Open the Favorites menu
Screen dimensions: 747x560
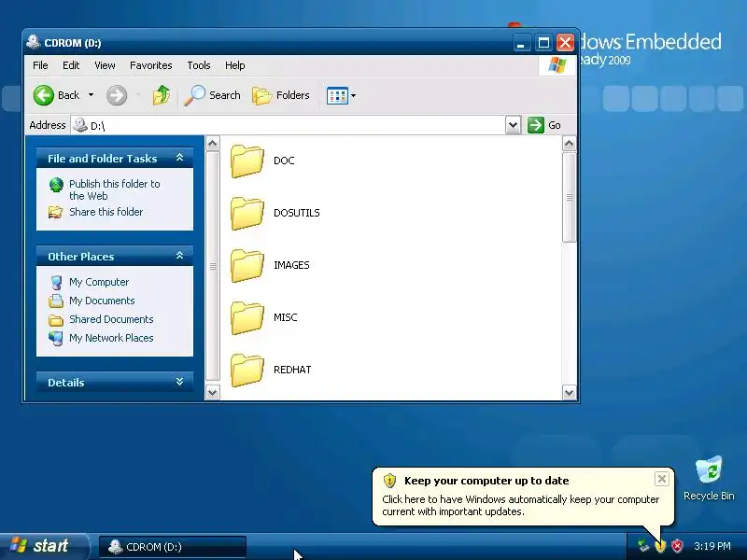[x=151, y=65]
